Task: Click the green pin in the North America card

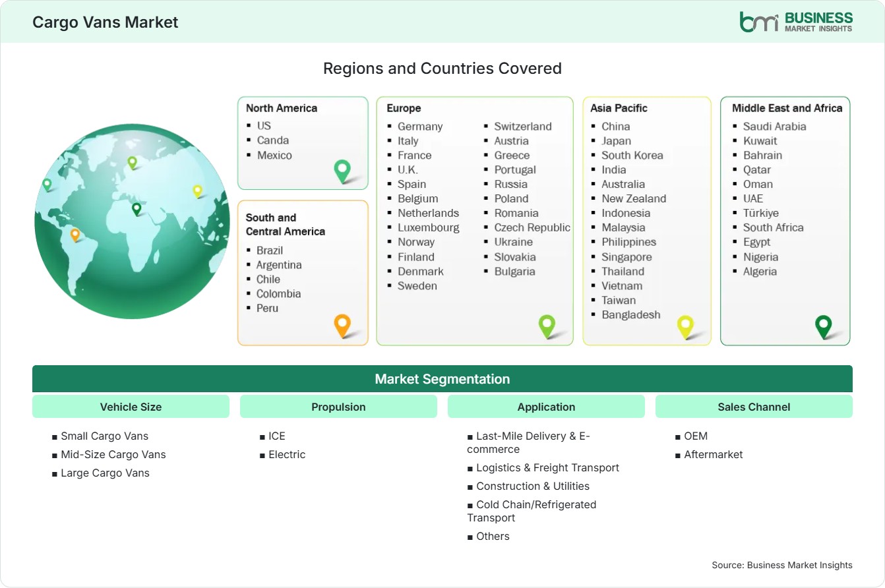Action: tap(342, 171)
